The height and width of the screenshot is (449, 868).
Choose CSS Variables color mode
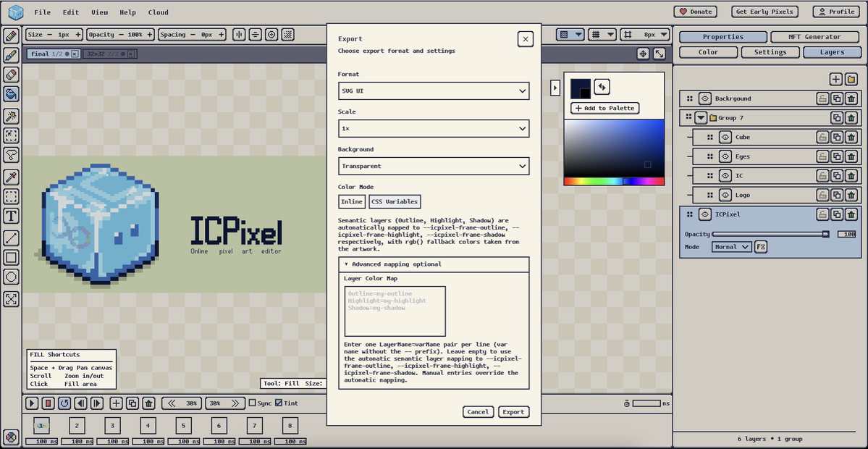395,201
